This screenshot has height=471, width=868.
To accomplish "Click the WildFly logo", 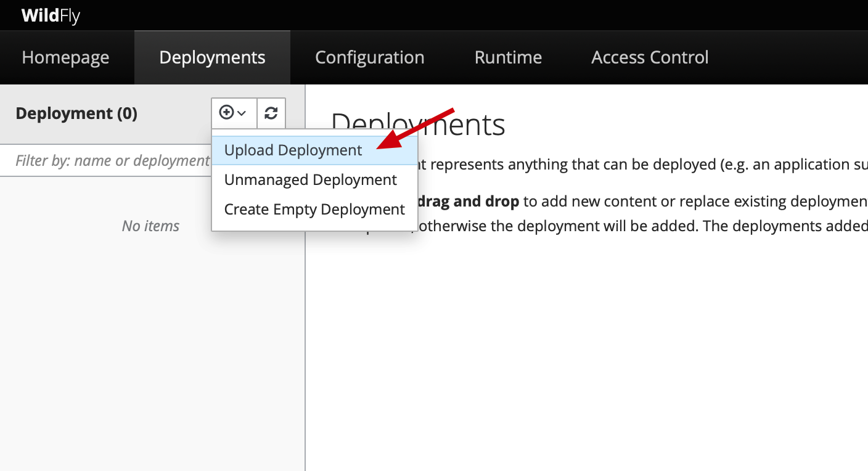I will click(51, 15).
